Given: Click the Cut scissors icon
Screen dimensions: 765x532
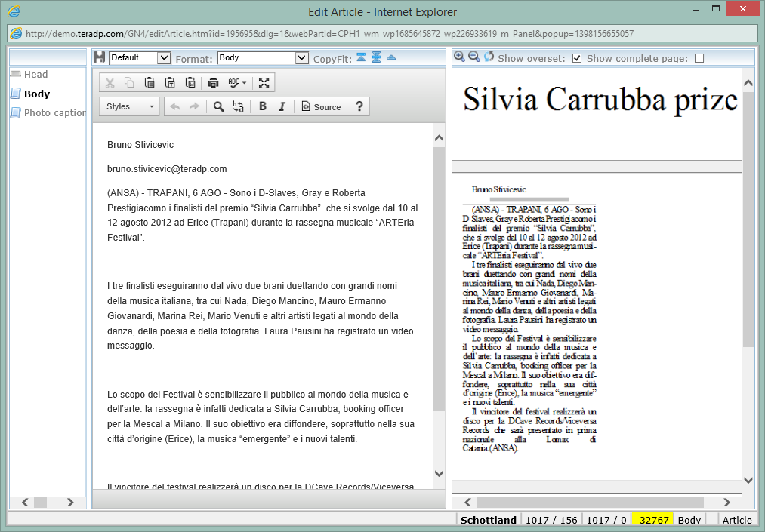Looking at the screenshot, I should (110, 83).
